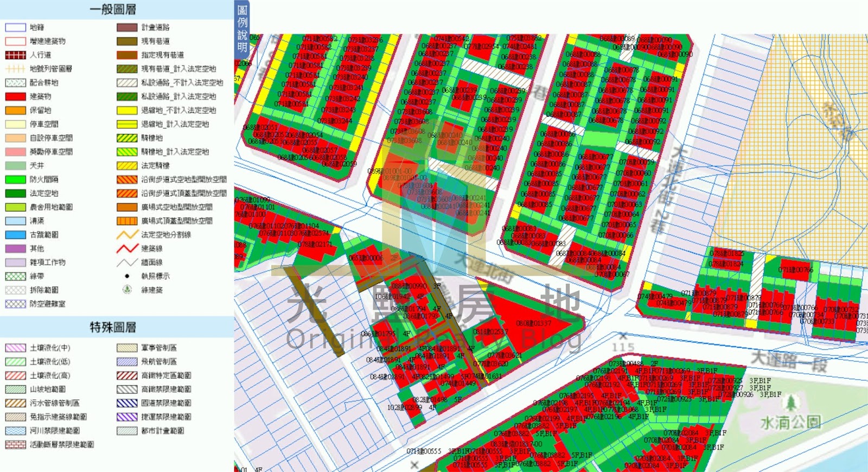Click the bright green 防火間隔 swatch
The image size is (868, 472).
point(15,180)
